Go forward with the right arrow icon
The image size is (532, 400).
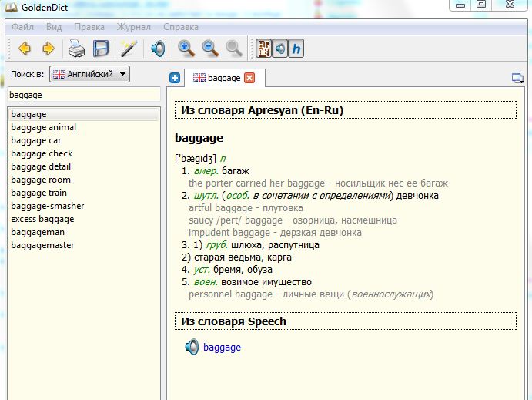tap(49, 49)
